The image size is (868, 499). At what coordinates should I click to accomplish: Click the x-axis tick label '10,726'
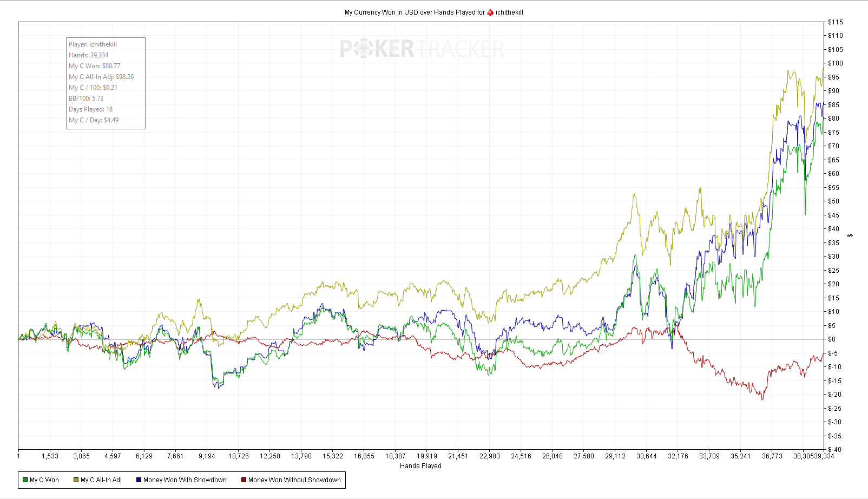point(238,456)
